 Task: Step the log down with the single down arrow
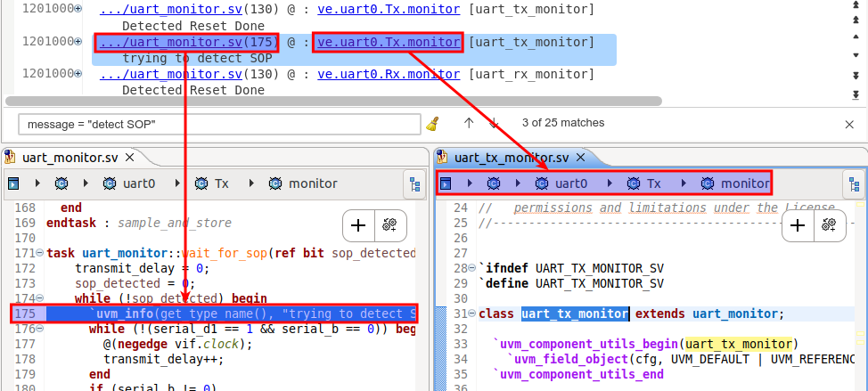856,55
